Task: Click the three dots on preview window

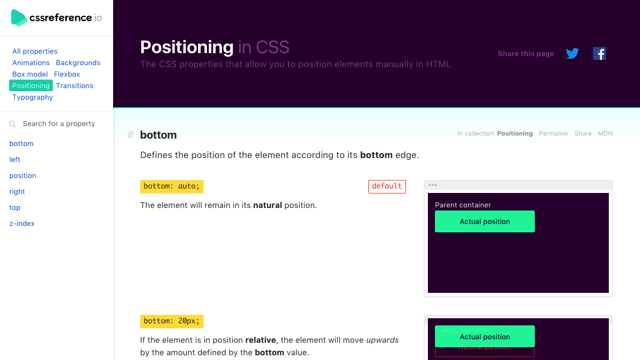Action: pos(433,185)
